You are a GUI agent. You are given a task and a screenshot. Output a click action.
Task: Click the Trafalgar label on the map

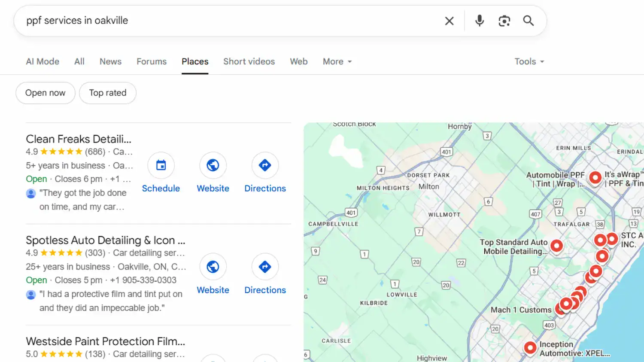click(x=571, y=224)
